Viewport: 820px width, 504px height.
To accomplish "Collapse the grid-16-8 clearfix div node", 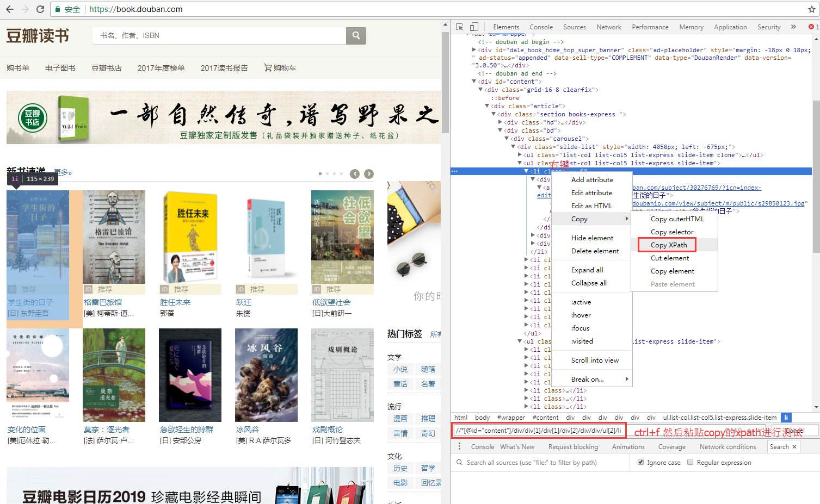I will [x=480, y=90].
